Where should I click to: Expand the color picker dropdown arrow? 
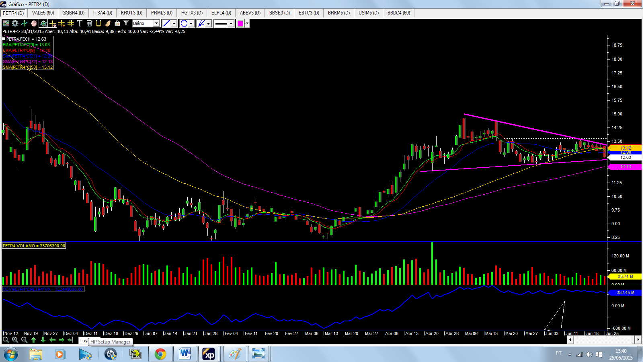(247, 23)
